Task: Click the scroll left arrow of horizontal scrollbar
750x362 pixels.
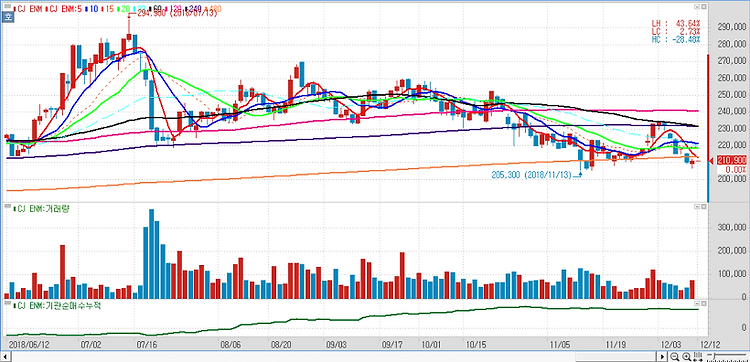Action: [5, 357]
